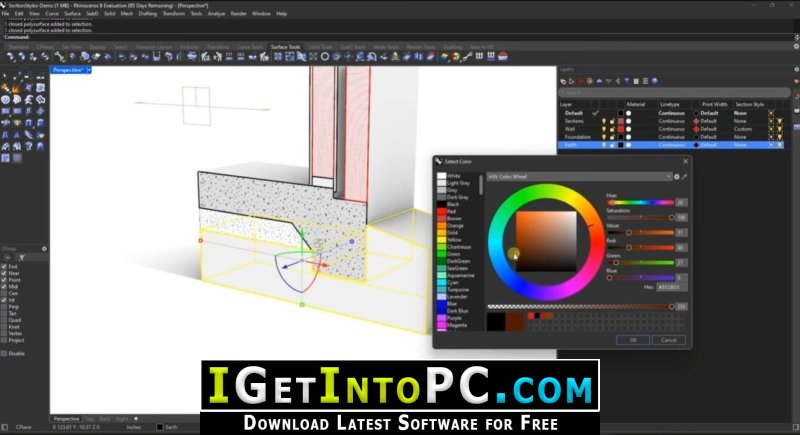Open the HSV Color Wheel dropdown
Screen dimensions: 800x435
[579, 177]
